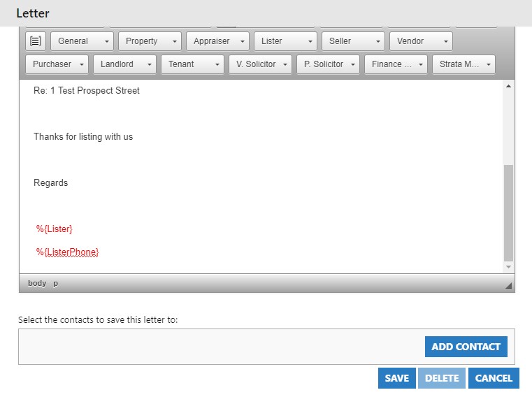Open the P. Solicitor dropdown

[x=328, y=64]
